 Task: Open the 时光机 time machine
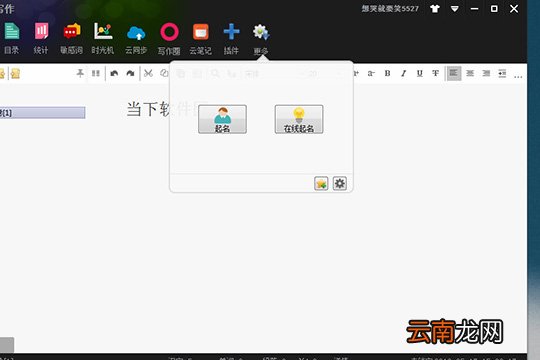(103, 38)
